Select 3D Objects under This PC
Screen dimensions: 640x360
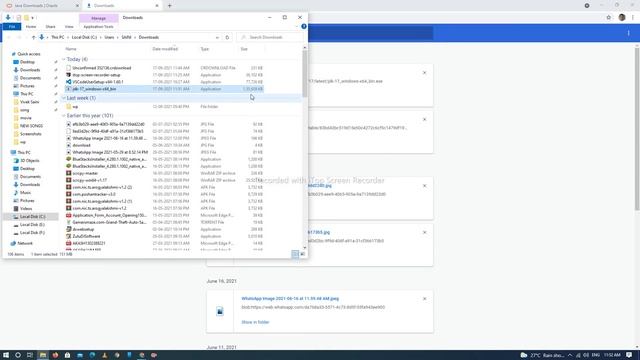tap(30, 160)
